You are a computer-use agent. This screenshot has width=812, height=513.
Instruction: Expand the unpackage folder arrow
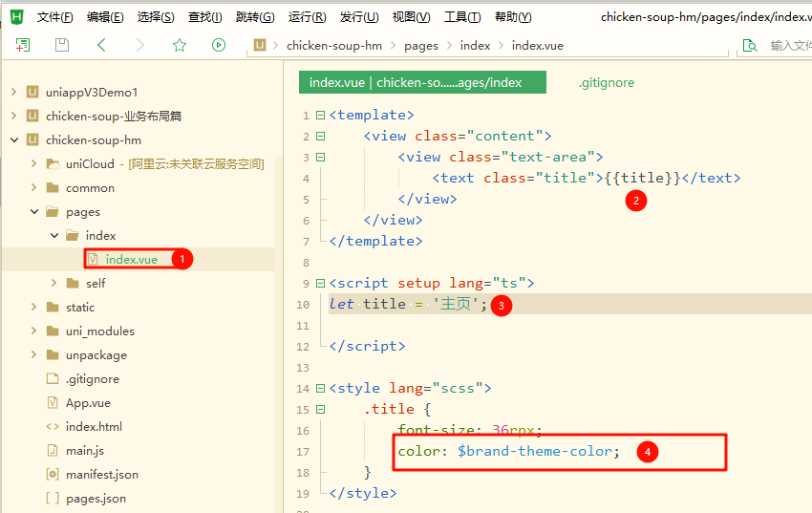tap(34, 354)
